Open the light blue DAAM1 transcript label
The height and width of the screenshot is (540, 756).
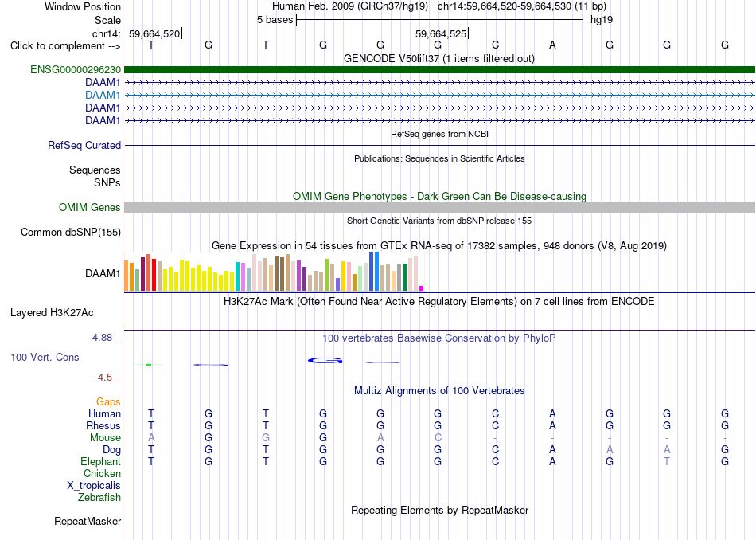pos(103,95)
